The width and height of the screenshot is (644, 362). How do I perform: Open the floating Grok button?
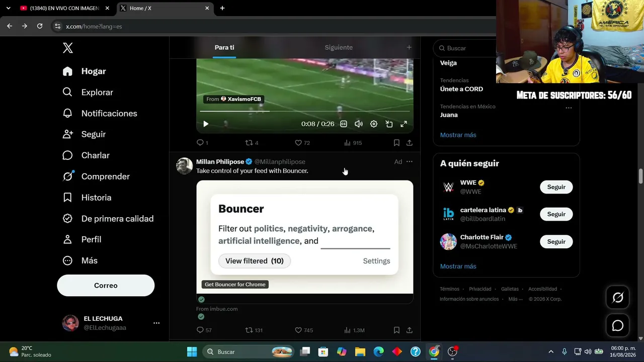(x=618, y=298)
